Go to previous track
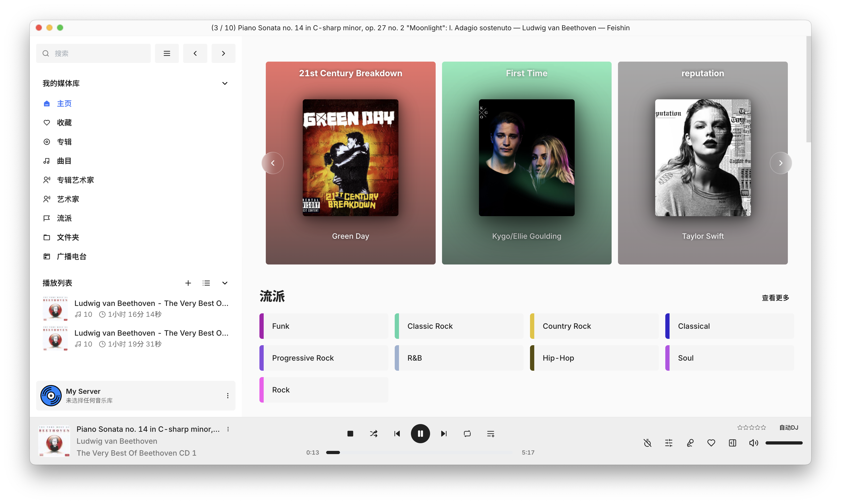841x504 pixels. pos(397,434)
